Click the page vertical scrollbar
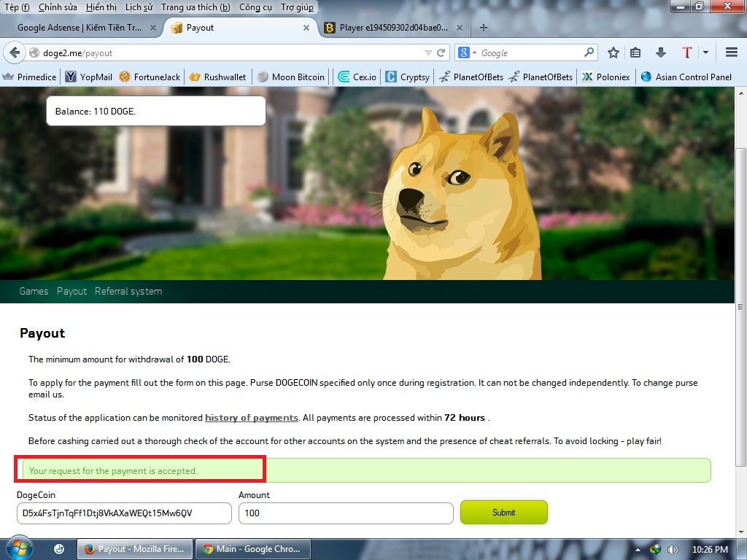This screenshot has height=560, width=747. point(741,308)
